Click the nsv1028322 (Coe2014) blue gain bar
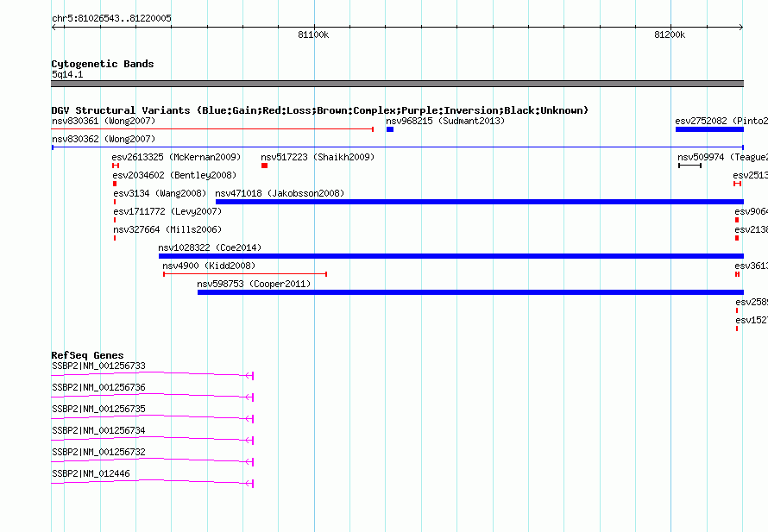768x532 pixels. click(451, 256)
